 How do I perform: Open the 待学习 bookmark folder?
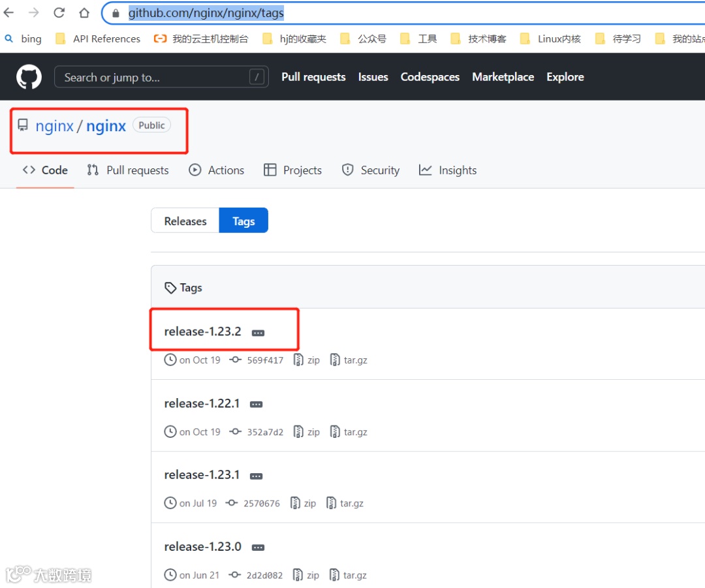pos(618,39)
